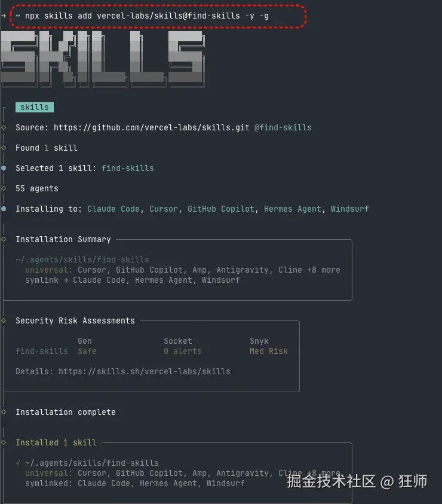Click 'Windsurf' in the Installing to line

[x=350, y=209]
